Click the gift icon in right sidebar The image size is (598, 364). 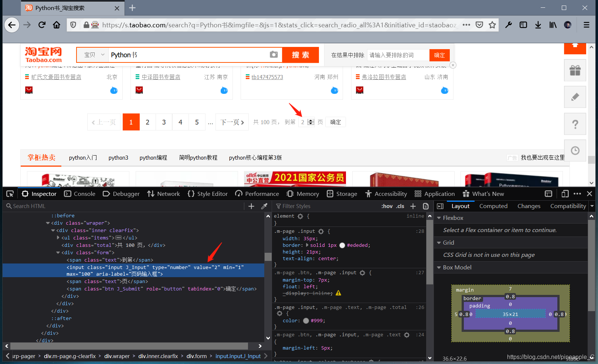click(x=575, y=70)
